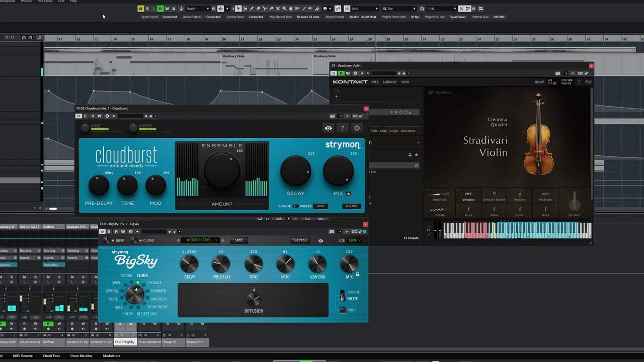The height and width of the screenshot is (362, 644).
Task: Click next preset arrow in BigSky
Action: click(x=223, y=240)
